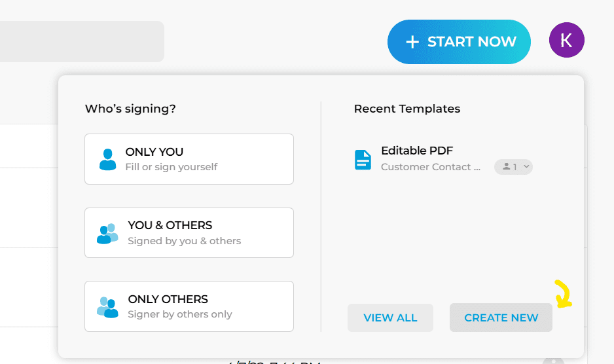This screenshot has width=614, height=364.
Task: Click VIEW ALL templates button
Action: (390, 318)
